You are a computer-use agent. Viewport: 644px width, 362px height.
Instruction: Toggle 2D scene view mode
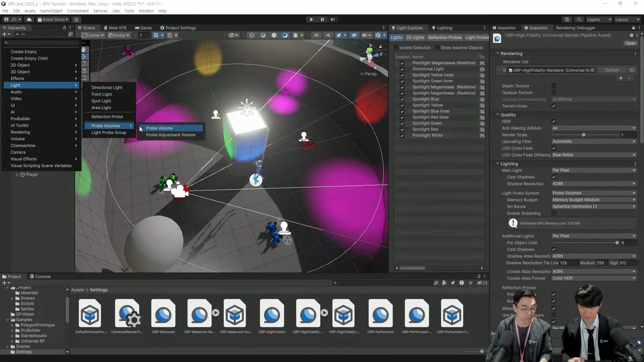click(316, 35)
